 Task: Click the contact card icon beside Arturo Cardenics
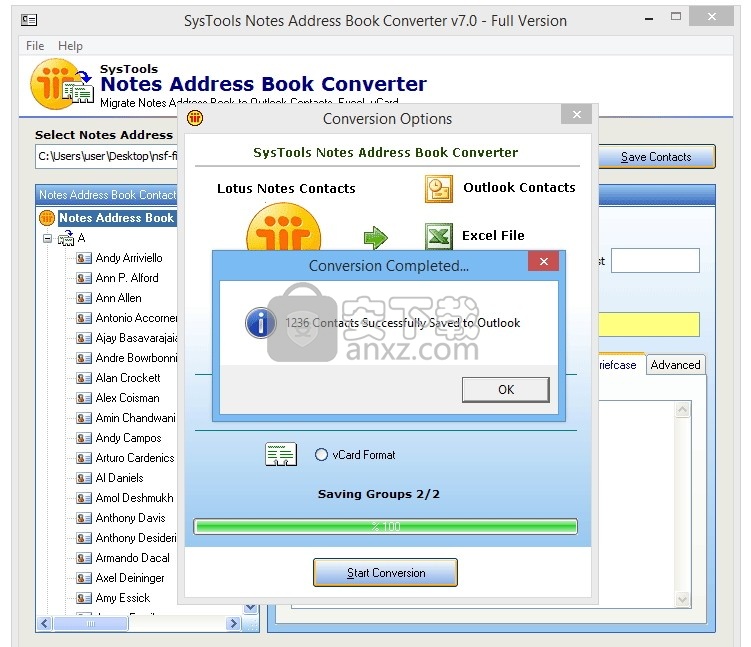84,458
